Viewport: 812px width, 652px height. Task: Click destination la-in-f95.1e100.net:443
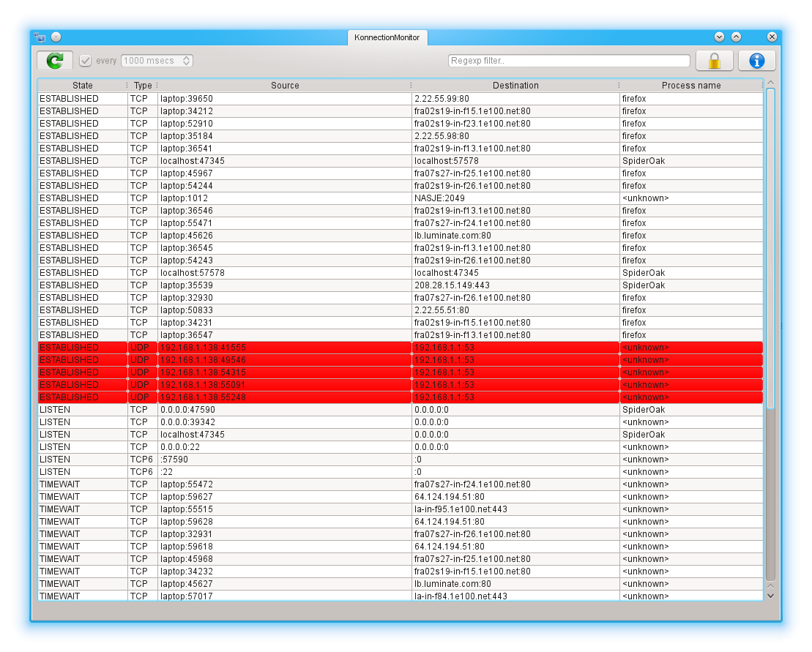[461, 509]
